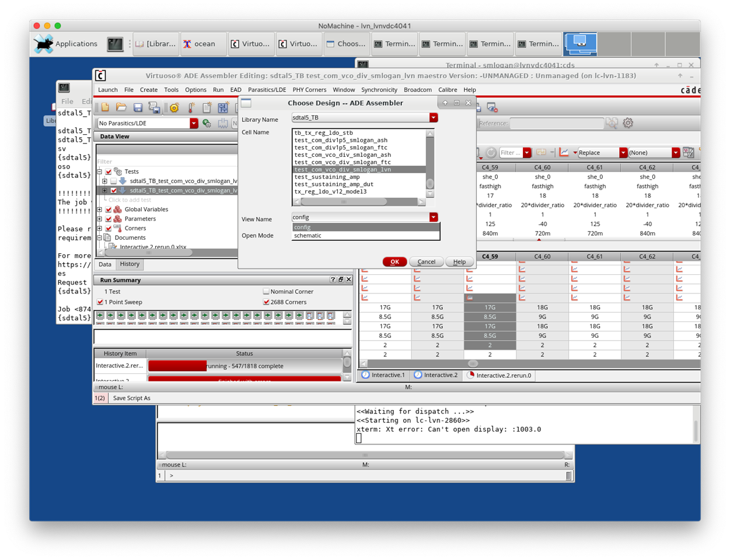Click the running 547/1818 progress bar
730x560 pixels.
[245, 366]
